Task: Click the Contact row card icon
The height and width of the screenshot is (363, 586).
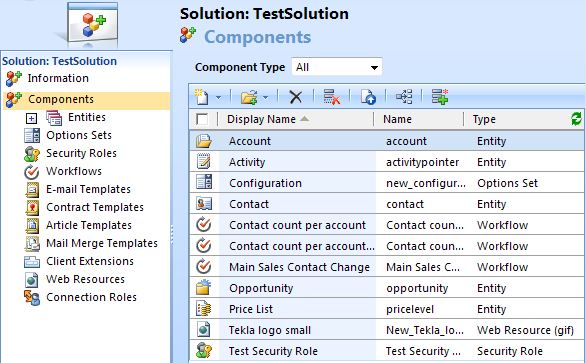Action: [x=204, y=204]
